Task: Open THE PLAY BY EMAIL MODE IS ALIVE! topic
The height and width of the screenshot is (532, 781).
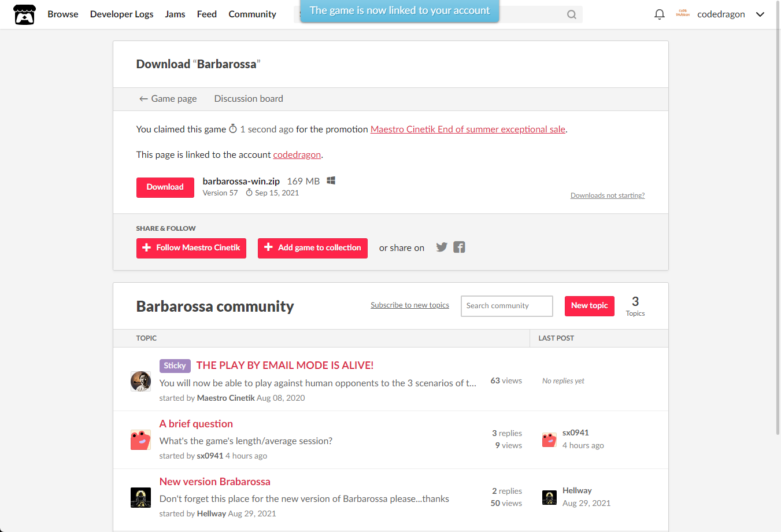Action: click(x=285, y=365)
